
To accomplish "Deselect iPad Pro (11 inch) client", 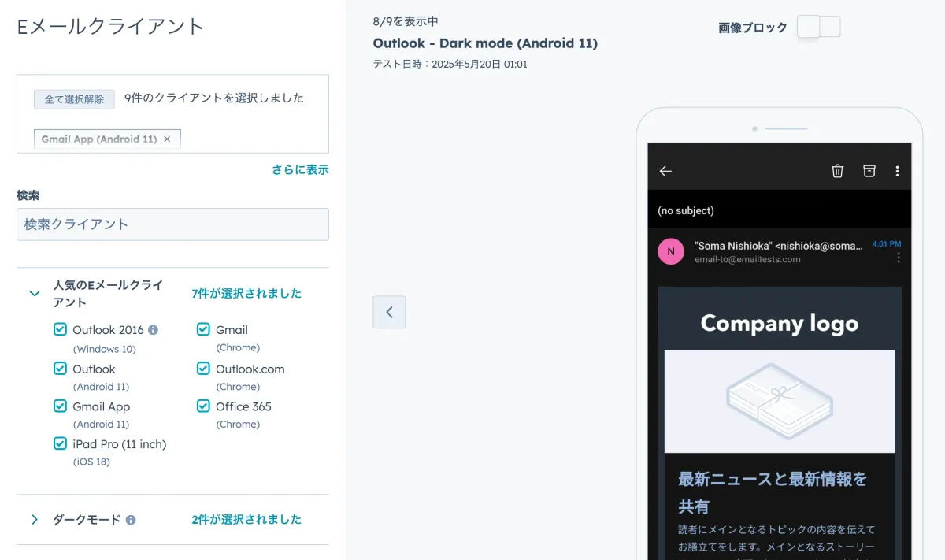I will coord(60,443).
